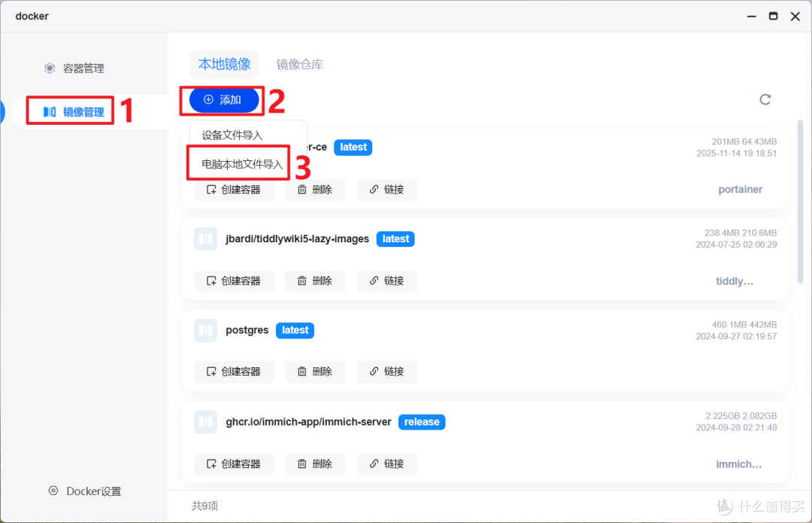Click the blue 添加 button
Viewport: 812px width, 523px height.
click(x=224, y=100)
